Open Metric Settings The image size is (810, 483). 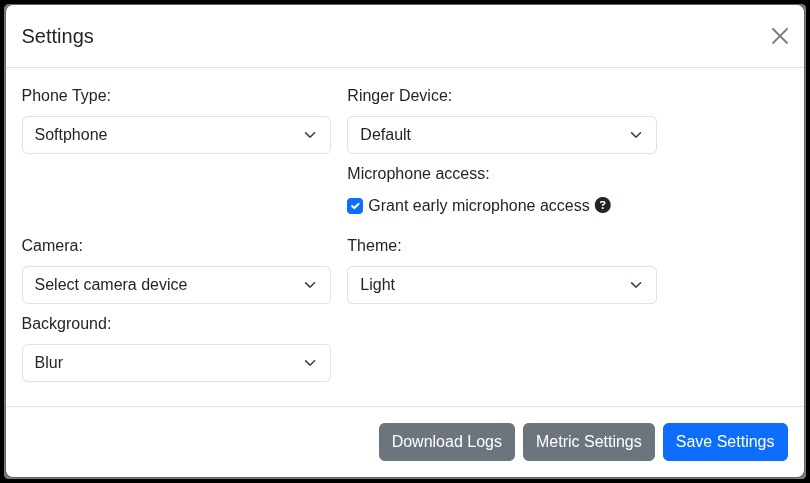589,442
